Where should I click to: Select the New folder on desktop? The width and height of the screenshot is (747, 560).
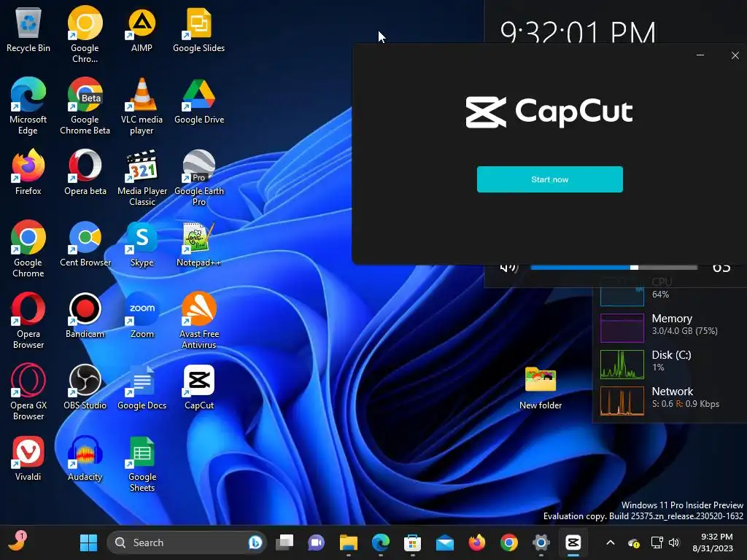541,388
